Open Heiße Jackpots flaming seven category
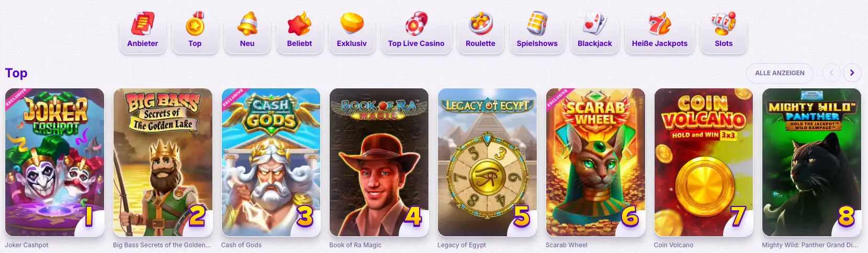 pyautogui.click(x=660, y=31)
